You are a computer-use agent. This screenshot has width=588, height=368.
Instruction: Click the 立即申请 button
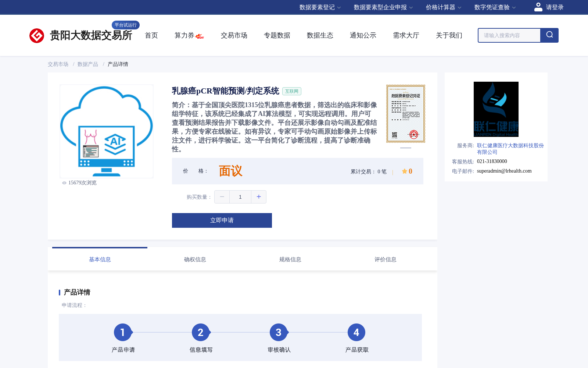click(222, 220)
